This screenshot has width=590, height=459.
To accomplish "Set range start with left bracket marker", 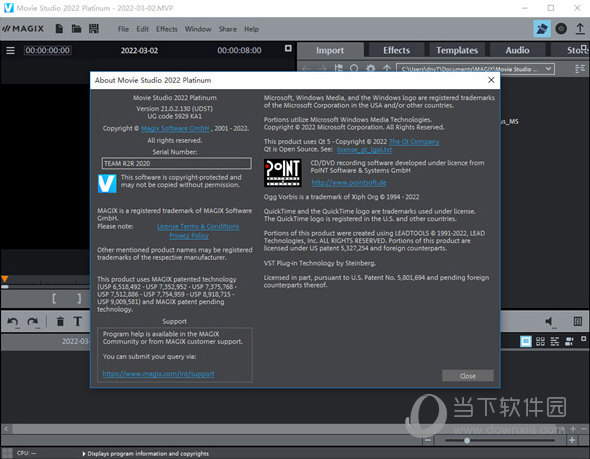I will [x=54, y=299].
